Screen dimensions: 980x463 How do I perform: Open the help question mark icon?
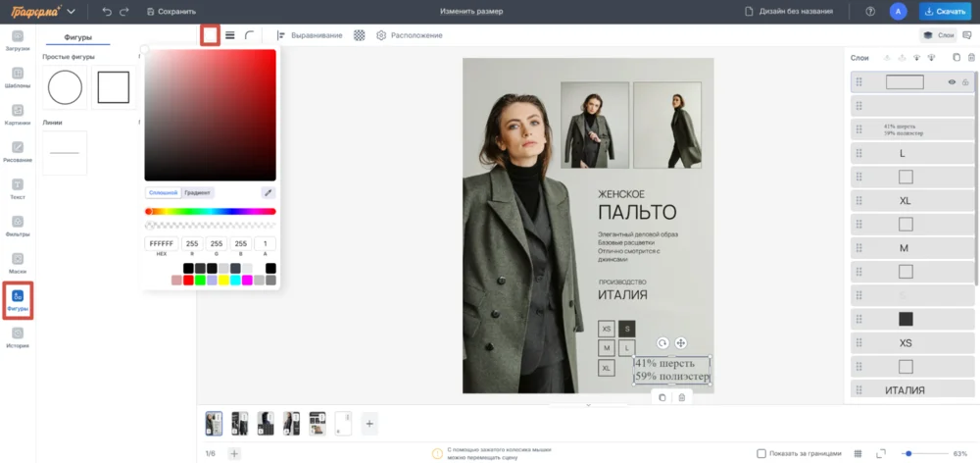coord(870,12)
